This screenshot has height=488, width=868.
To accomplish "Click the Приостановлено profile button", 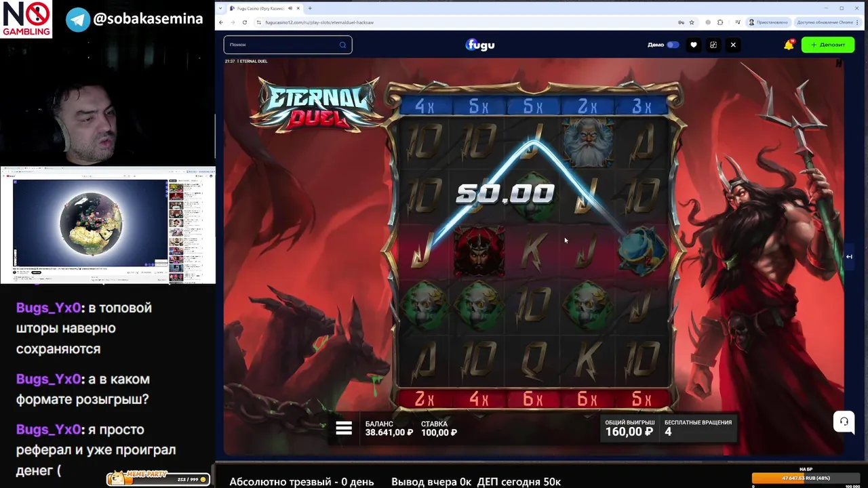I will (x=769, y=22).
